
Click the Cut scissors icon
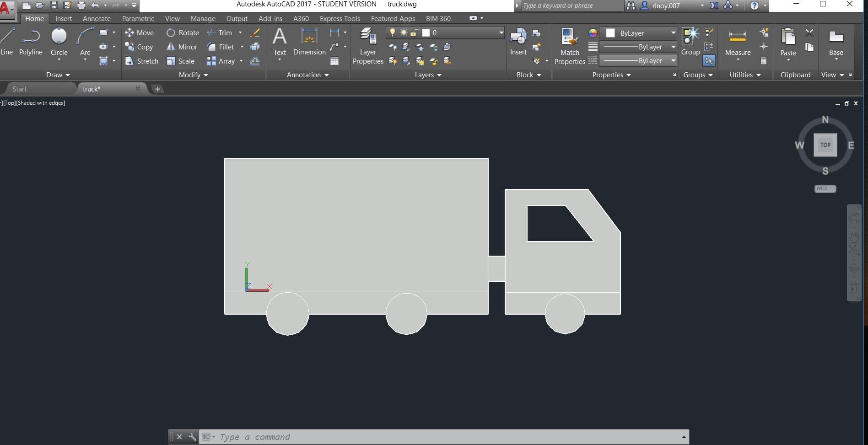click(x=809, y=32)
